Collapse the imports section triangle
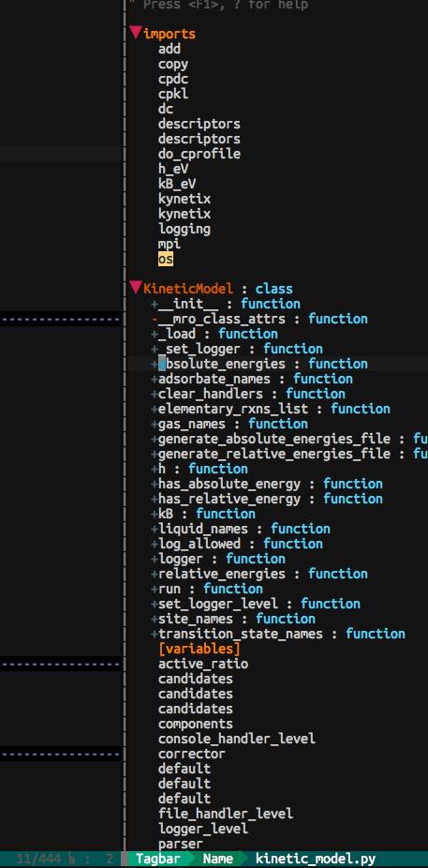This screenshot has width=428, height=868. click(x=136, y=33)
